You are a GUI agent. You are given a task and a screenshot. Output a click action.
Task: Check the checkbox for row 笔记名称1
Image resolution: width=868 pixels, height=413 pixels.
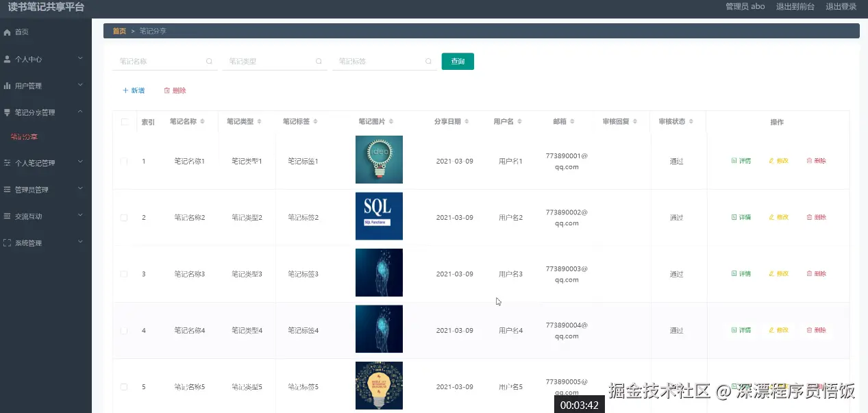124,161
